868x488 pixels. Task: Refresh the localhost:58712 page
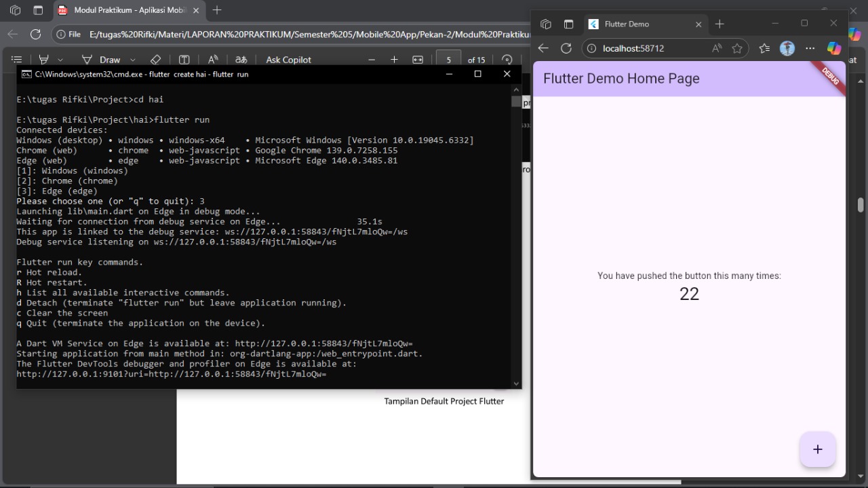click(566, 48)
